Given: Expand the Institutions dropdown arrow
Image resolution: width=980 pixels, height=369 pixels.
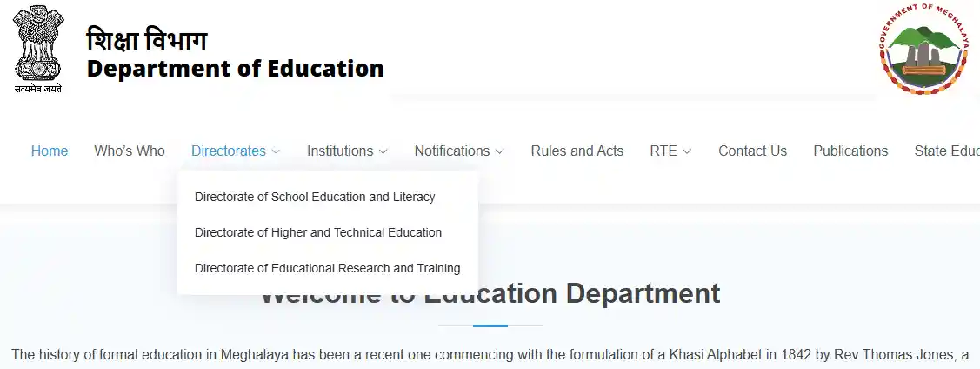Looking at the screenshot, I should click(383, 151).
